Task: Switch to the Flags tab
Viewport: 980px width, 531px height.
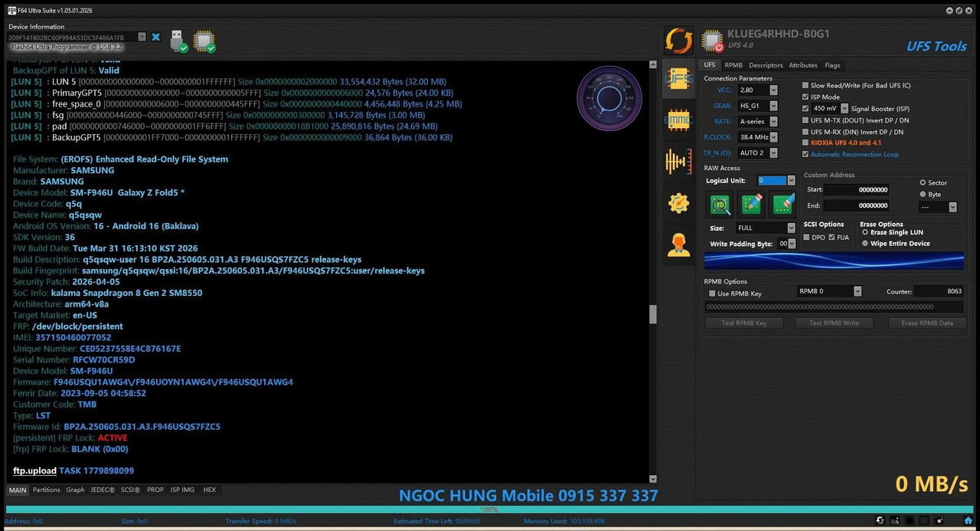Action: (832, 65)
